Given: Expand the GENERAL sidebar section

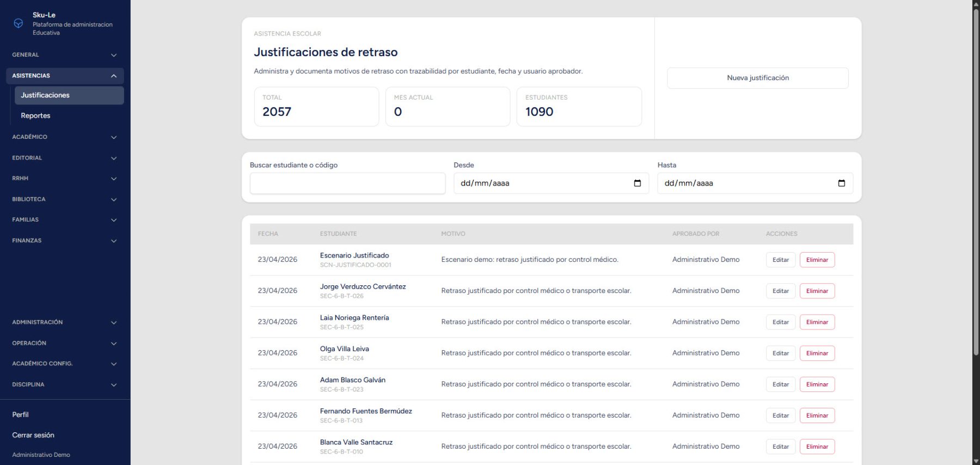Looking at the screenshot, I should (65, 55).
